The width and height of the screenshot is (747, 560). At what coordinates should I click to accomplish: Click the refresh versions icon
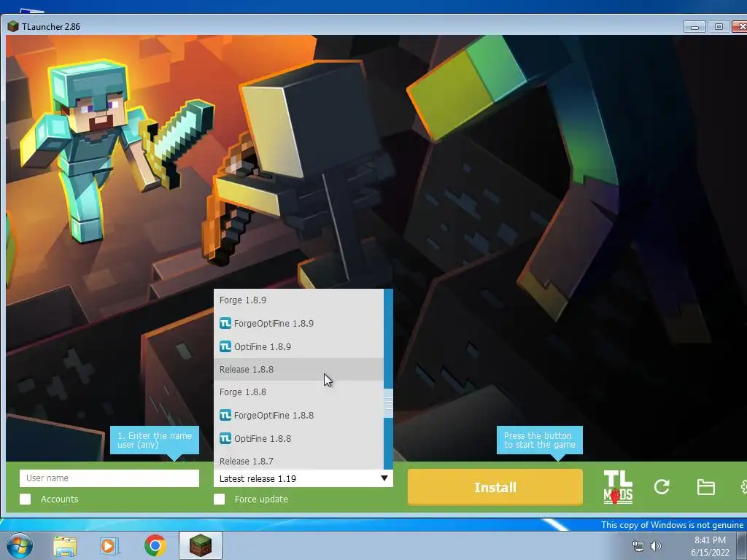[x=662, y=486]
